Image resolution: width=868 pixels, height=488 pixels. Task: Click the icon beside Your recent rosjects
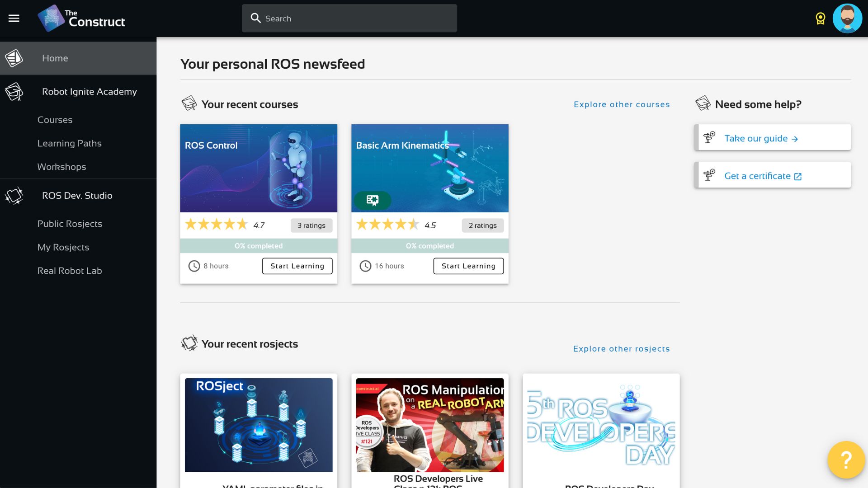click(x=189, y=343)
